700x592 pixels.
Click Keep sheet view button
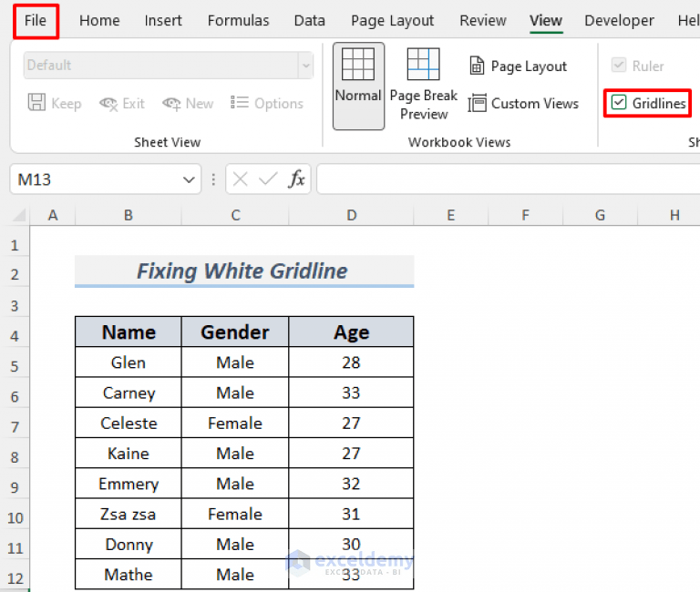click(x=55, y=104)
